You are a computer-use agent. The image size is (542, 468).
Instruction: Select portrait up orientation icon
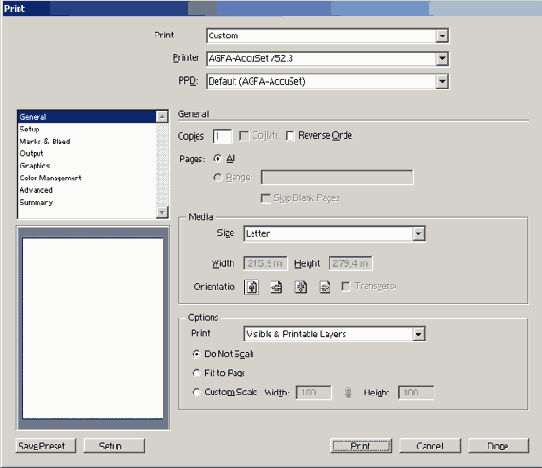[251, 287]
